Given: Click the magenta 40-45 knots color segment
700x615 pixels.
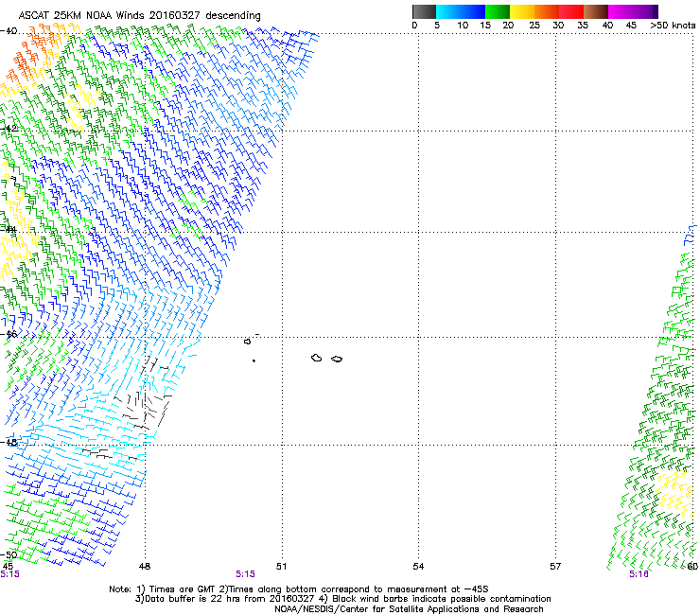Looking at the screenshot, I should point(621,11).
